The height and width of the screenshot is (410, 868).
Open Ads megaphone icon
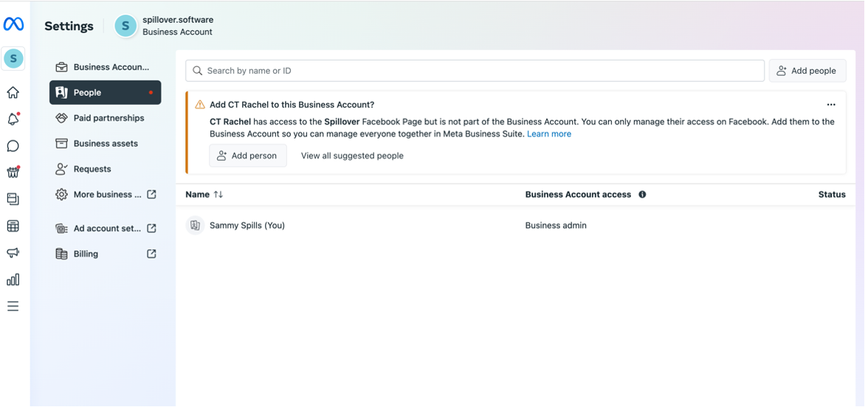tap(13, 253)
